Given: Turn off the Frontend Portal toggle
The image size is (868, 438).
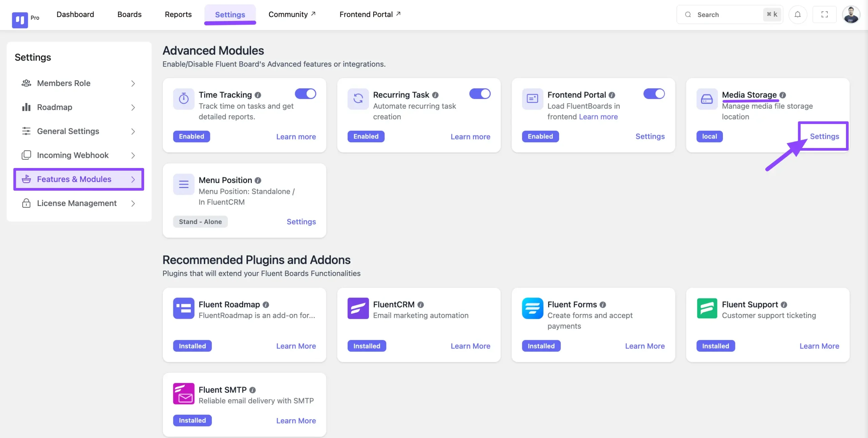Looking at the screenshot, I should 654,94.
